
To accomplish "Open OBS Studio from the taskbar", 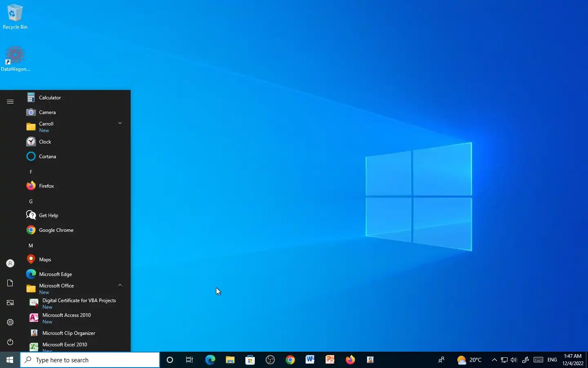I will (x=270, y=360).
